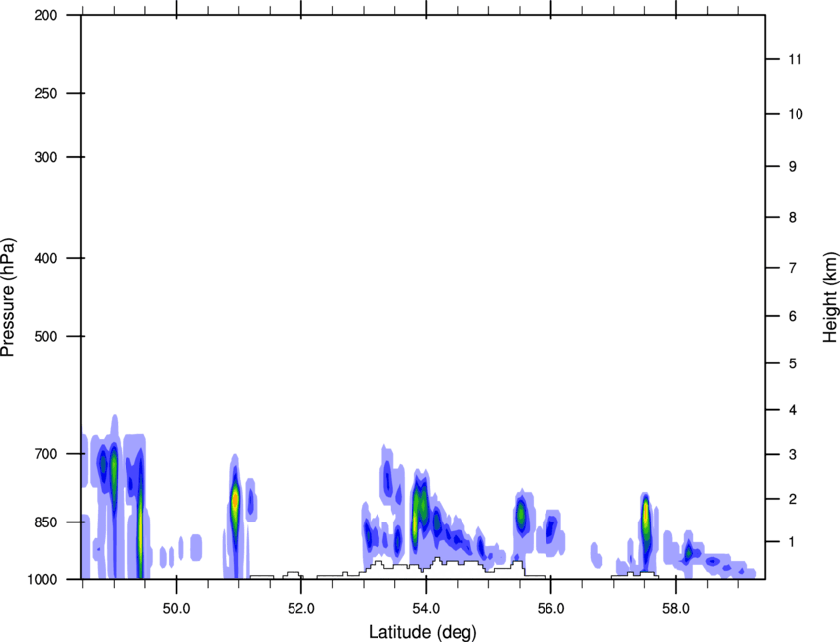Viewport: 840px width, 642px height.
Task: Click the 9 km height label
Action: click(x=793, y=167)
